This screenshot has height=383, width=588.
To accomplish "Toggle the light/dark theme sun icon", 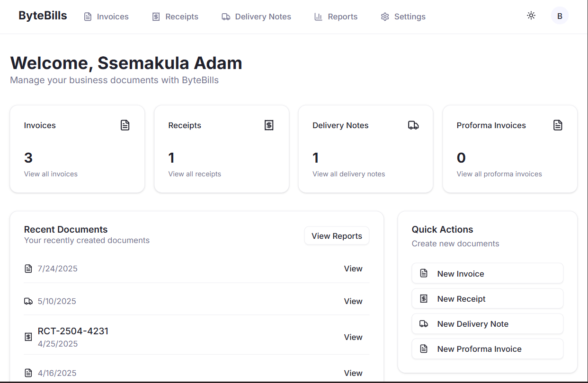I will coord(531,16).
